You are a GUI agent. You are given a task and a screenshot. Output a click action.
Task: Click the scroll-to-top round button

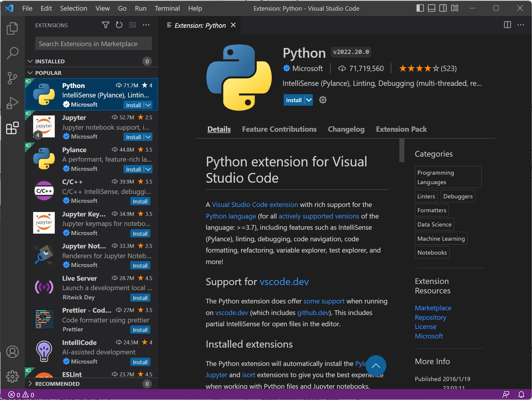tap(376, 366)
